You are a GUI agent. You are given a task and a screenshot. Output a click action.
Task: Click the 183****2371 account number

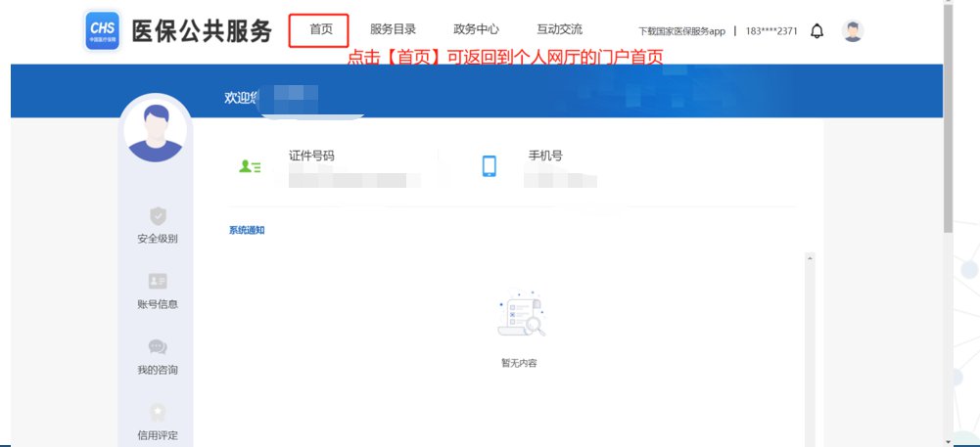771,31
